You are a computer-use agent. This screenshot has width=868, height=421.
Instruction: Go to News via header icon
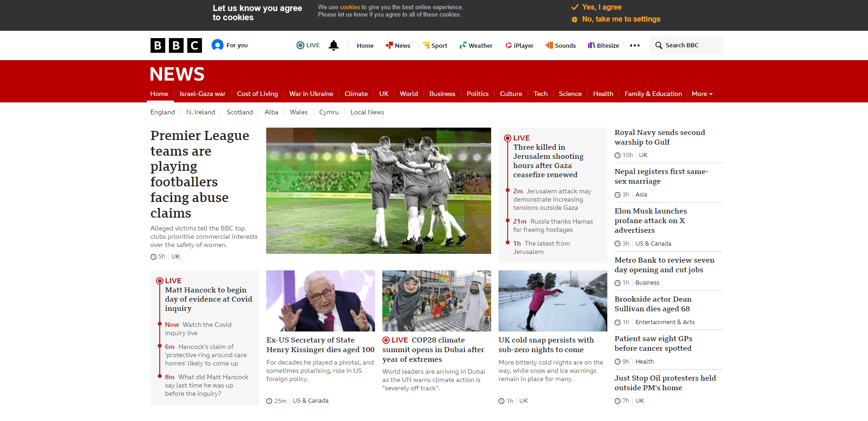(398, 45)
